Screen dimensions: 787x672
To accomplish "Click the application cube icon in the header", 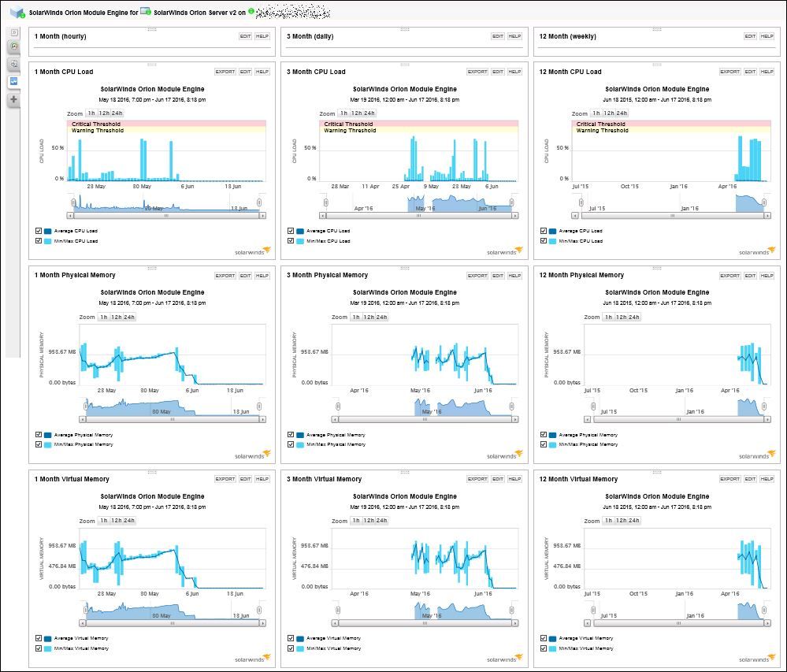I will (x=18, y=12).
